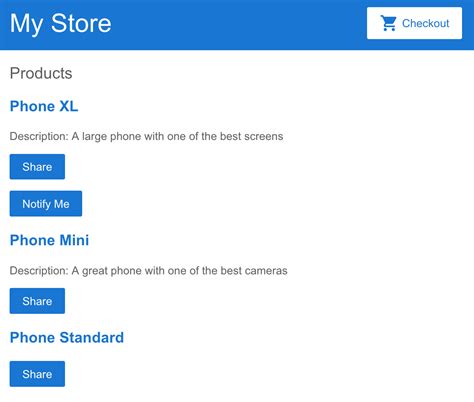Click the My Store title

coord(61,23)
